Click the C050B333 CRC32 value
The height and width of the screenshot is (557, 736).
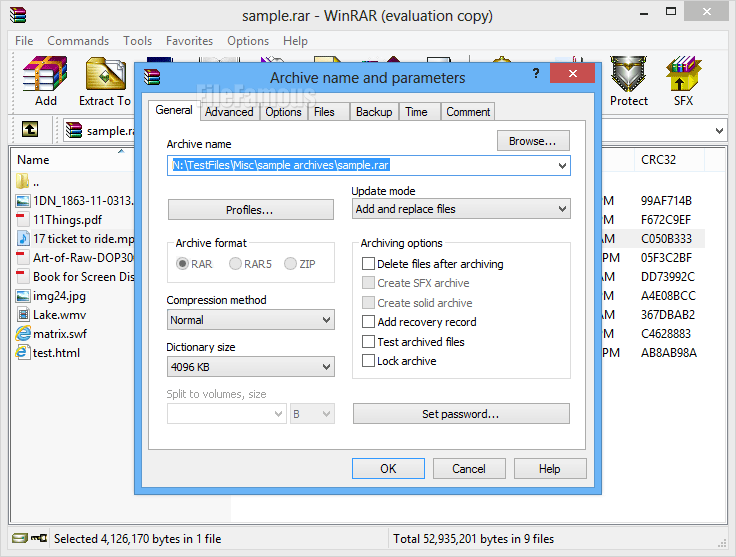(x=667, y=239)
